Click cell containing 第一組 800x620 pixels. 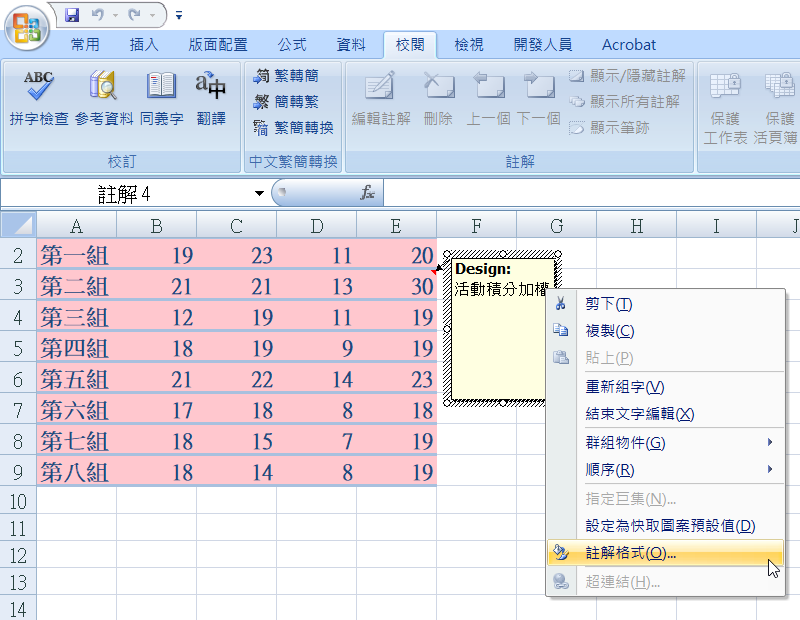point(77,255)
